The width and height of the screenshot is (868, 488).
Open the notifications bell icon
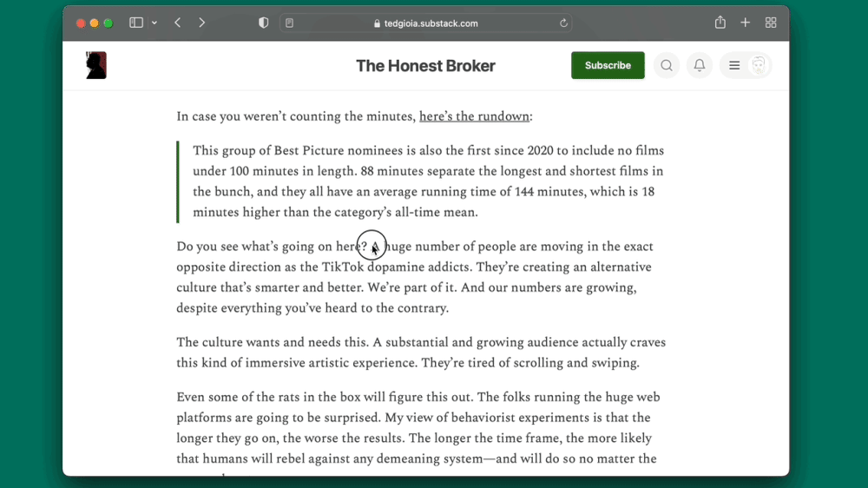tap(700, 65)
